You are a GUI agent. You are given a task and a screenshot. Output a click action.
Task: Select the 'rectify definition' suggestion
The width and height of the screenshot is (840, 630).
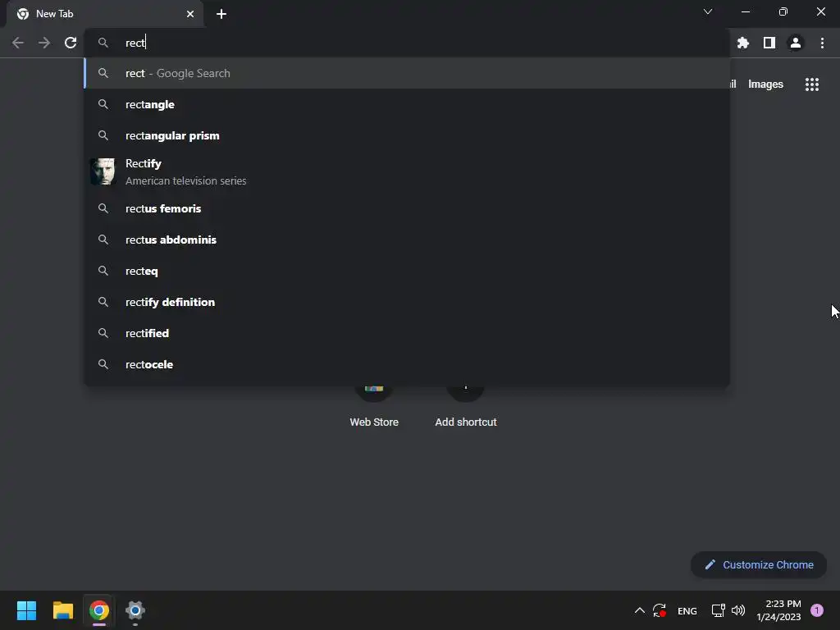coord(407,302)
